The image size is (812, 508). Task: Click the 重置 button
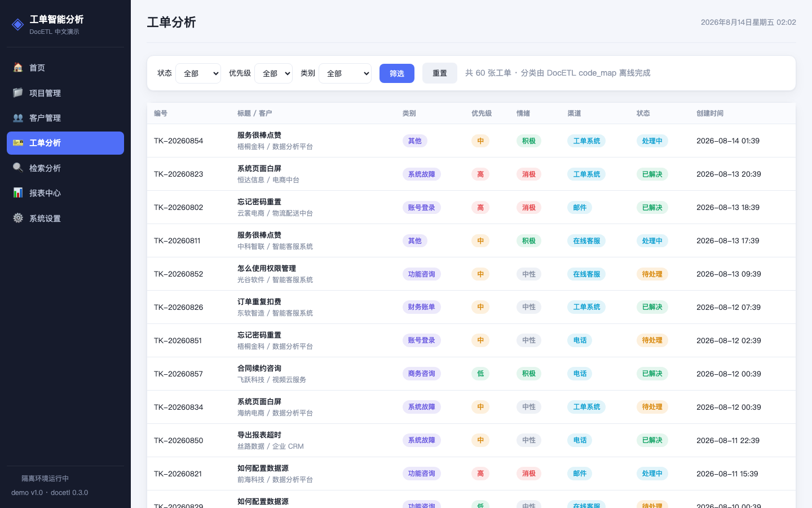pyautogui.click(x=440, y=73)
